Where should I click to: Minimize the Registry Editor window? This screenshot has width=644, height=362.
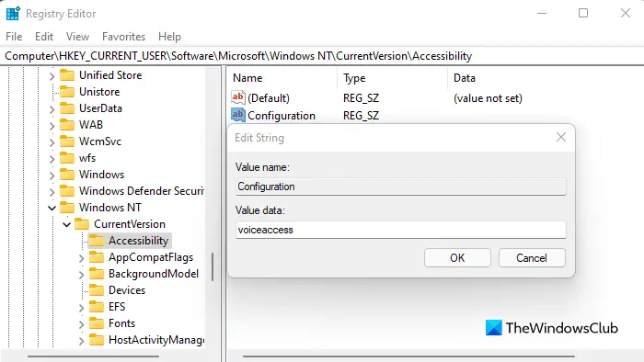pos(542,13)
